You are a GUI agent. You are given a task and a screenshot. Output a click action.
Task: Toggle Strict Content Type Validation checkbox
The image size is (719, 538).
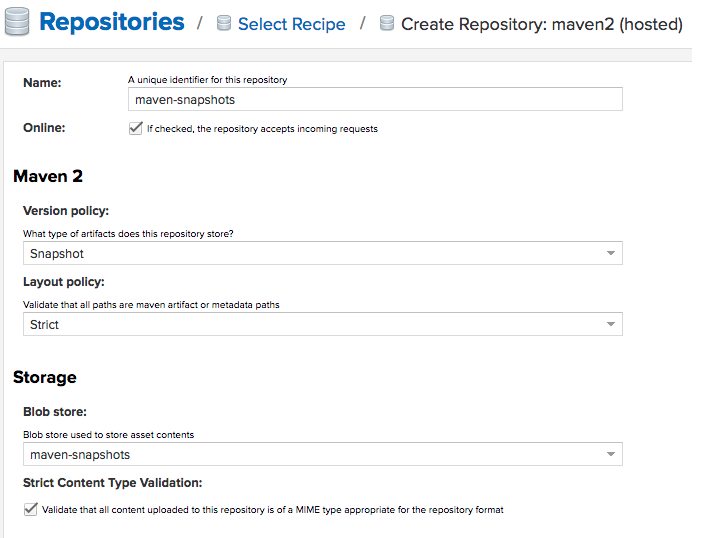(x=30, y=509)
